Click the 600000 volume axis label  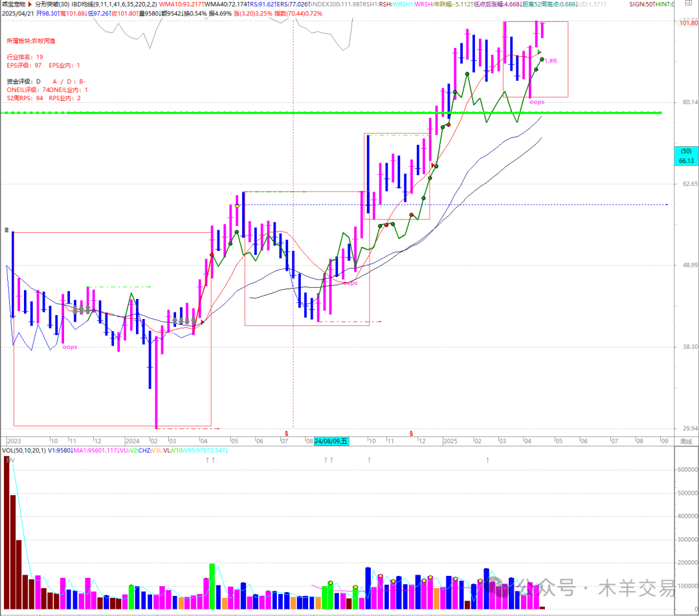coord(687,470)
